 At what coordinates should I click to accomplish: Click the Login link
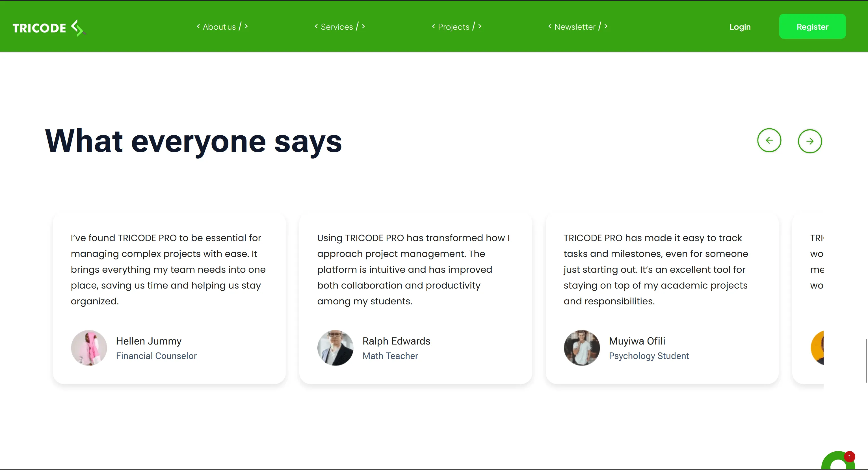point(740,27)
